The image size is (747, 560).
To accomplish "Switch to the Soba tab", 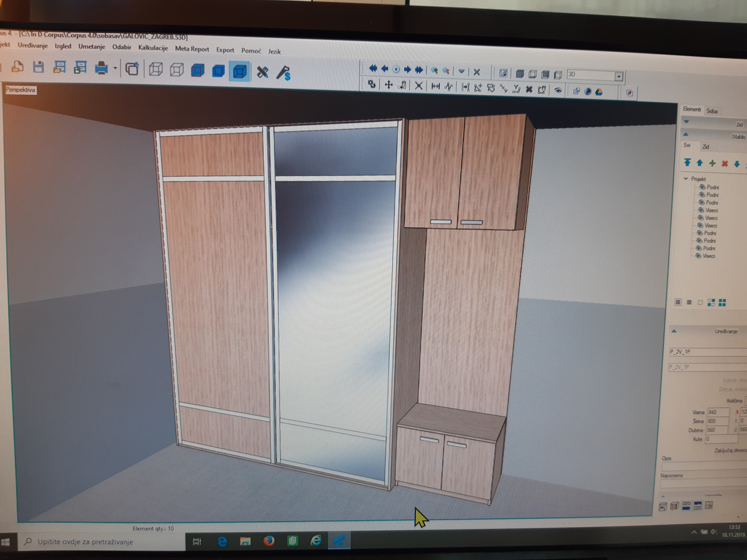I will coord(712,111).
